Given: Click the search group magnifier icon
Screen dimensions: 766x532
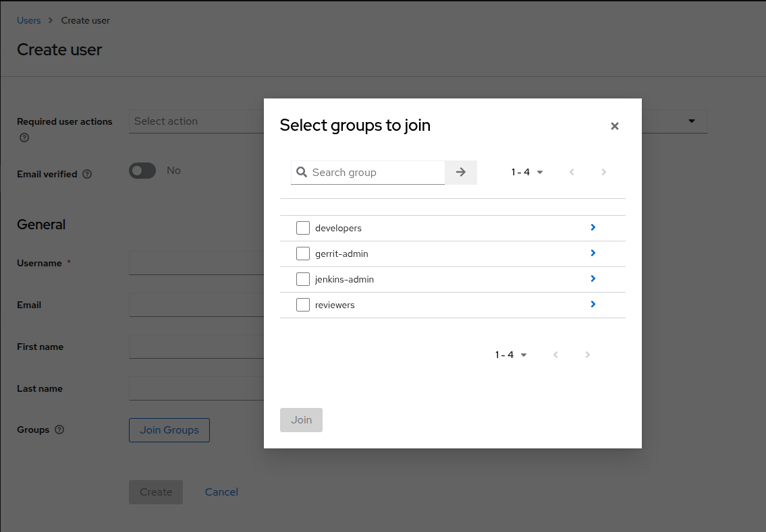Looking at the screenshot, I should (302, 172).
